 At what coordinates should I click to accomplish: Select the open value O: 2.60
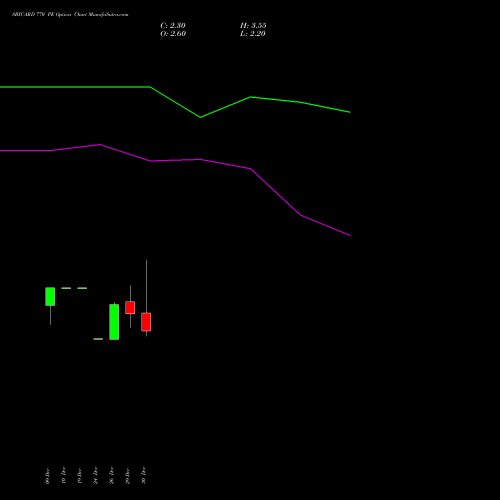(x=173, y=33)
